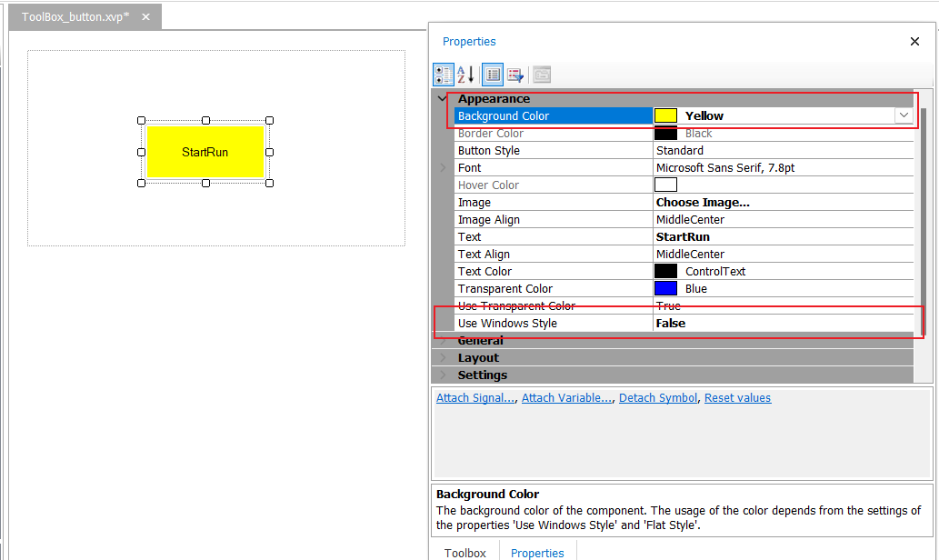
Task: Click the Attach Signal link
Action: coord(475,398)
